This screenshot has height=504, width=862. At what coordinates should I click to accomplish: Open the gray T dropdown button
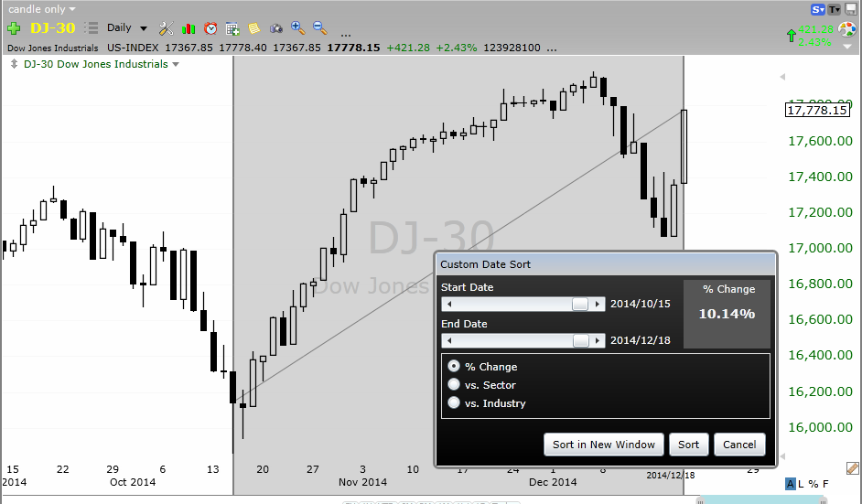(835, 9)
